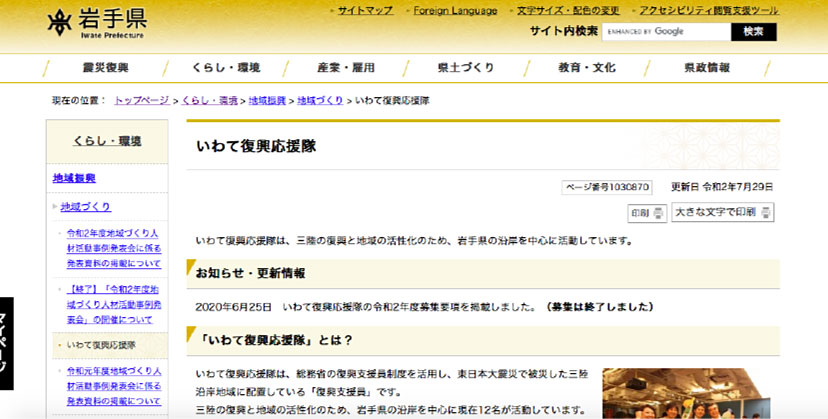Screen dimensions: 828x419
Task: Open sidebar link 令和2年度地域づくり人材活動事例発表会に係る発表資料
Action: coord(114,248)
